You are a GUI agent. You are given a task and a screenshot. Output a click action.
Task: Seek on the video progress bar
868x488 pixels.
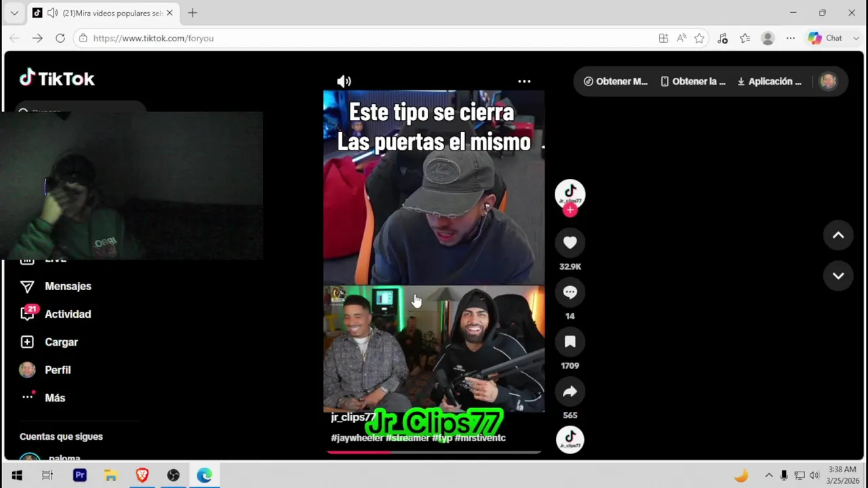tap(434, 452)
